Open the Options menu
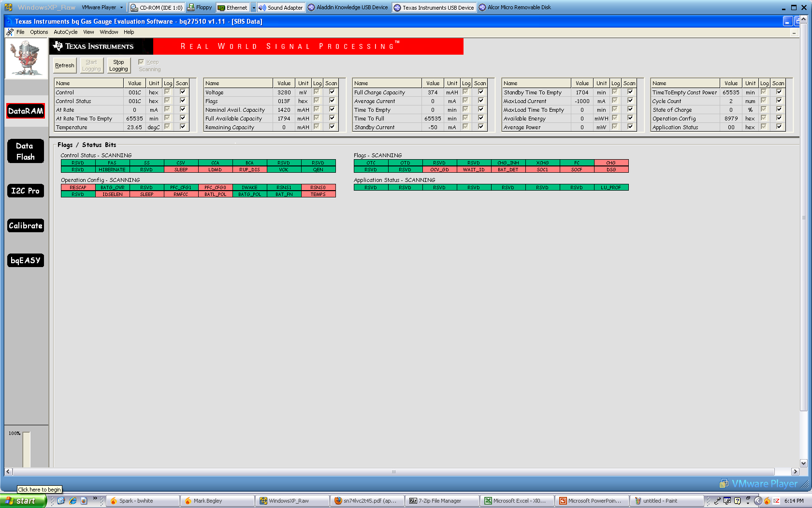Screen dimensions: 812x508 (39, 32)
